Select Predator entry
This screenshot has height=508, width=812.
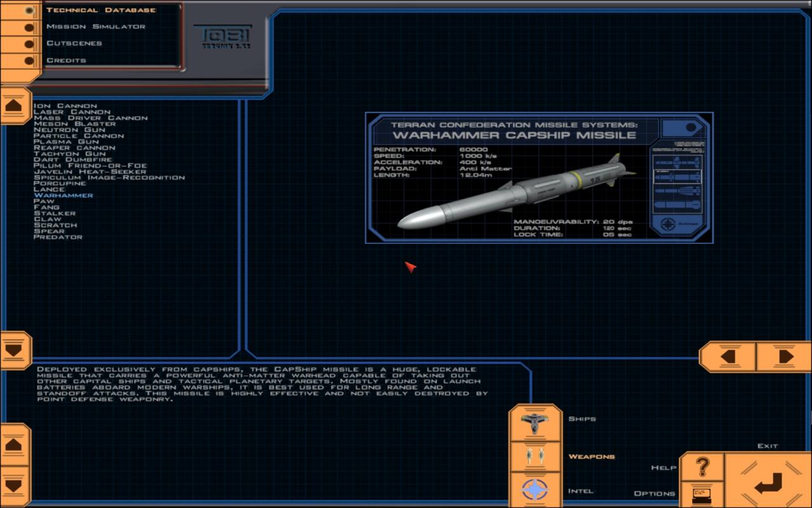58,237
